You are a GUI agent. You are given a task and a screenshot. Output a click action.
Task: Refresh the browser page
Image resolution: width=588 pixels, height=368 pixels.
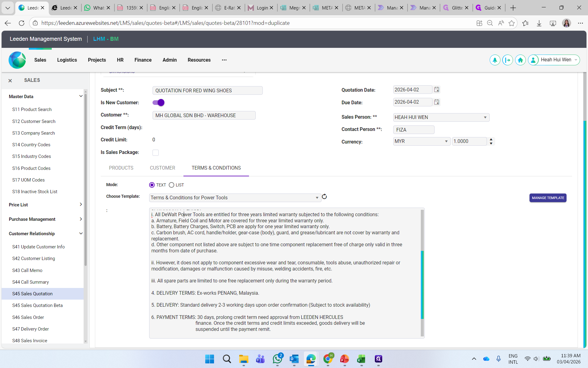coord(21,23)
